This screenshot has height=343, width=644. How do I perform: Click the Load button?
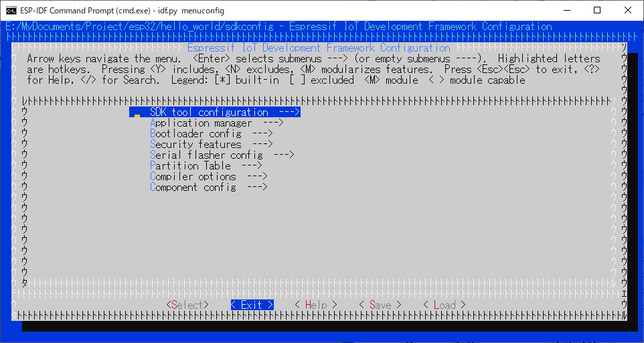444,305
